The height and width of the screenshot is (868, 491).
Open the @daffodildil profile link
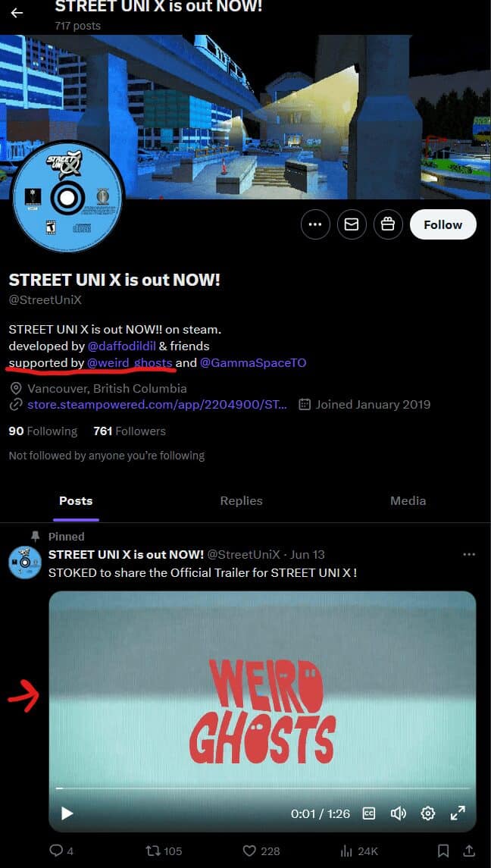point(122,346)
